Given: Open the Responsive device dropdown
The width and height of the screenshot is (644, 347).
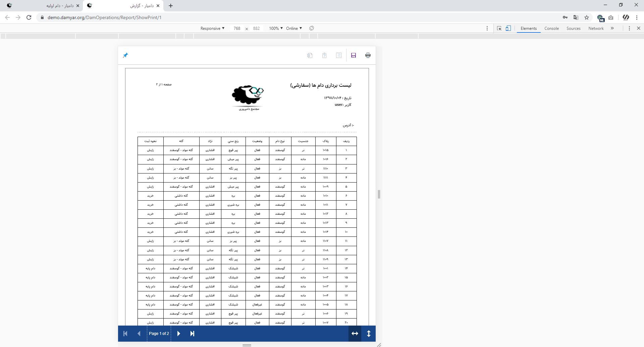Looking at the screenshot, I should click(212, 28).
